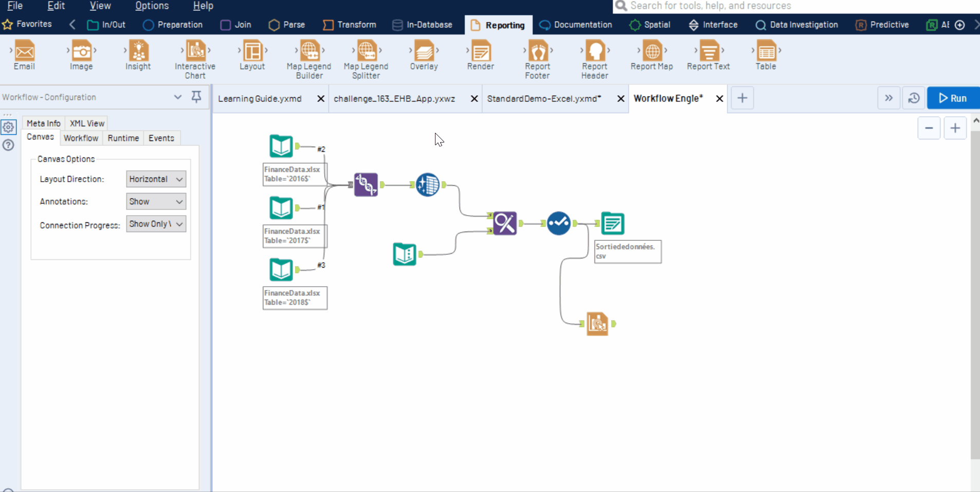Click the help question mark icon
980x492 pixels.
coord(8,146)
